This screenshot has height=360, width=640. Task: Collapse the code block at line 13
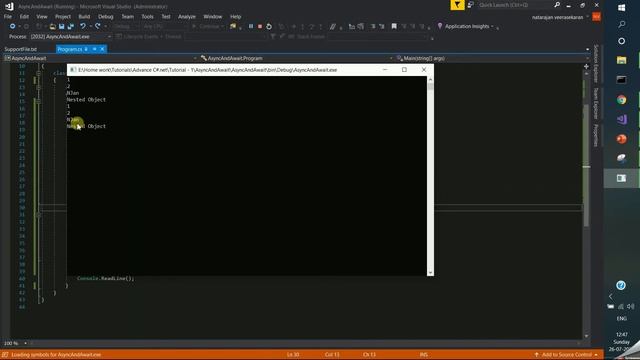38,87
